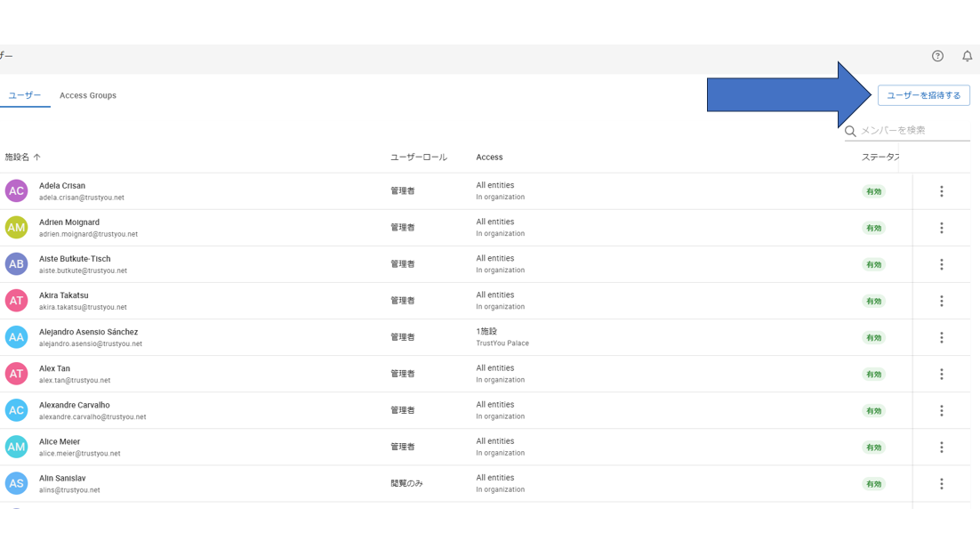Click the ステータス column header
Image resolution: width=980 pixels, height=549 pixels.
(880, 157)
